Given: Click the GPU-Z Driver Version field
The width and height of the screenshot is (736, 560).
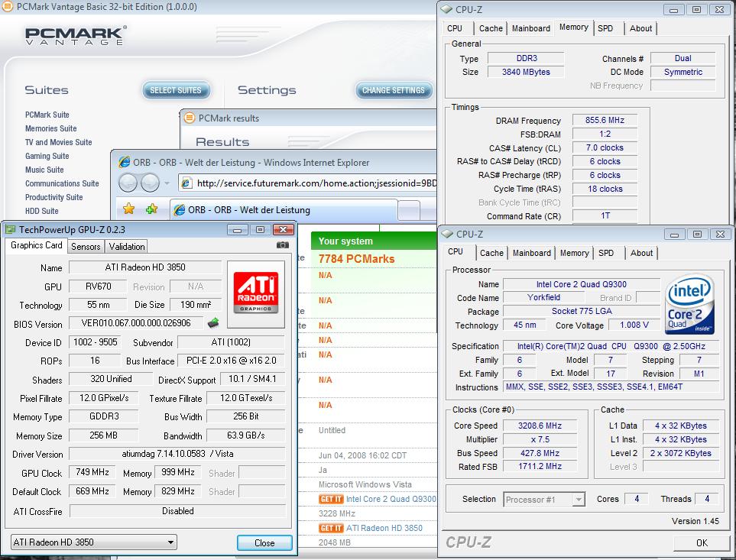Looking at the screenshot, I should coord(177,454).
